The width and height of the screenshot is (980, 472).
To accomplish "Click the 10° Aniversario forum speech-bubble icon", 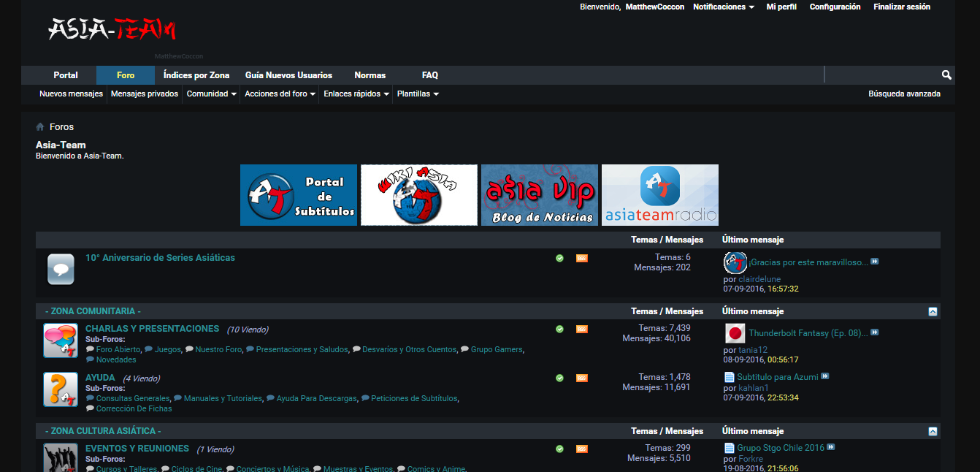I will tap(61, 270).
